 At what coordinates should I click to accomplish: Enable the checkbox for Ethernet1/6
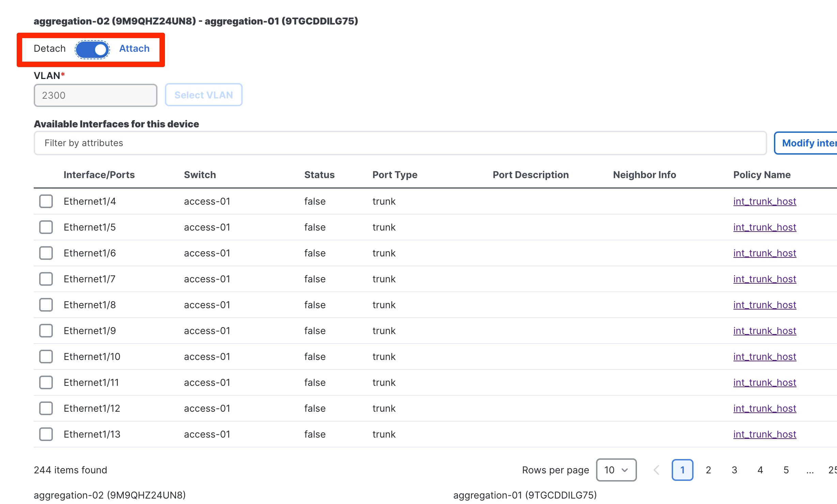click(46, 253)
